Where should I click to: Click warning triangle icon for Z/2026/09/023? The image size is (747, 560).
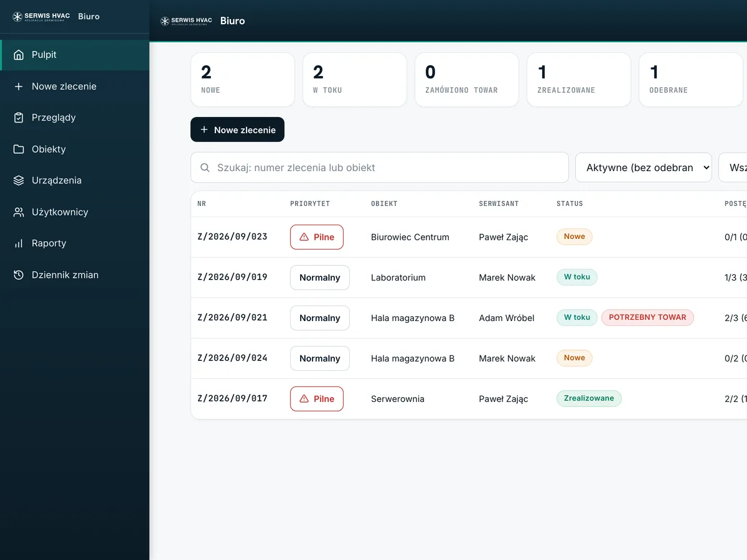tap(304, 237)
